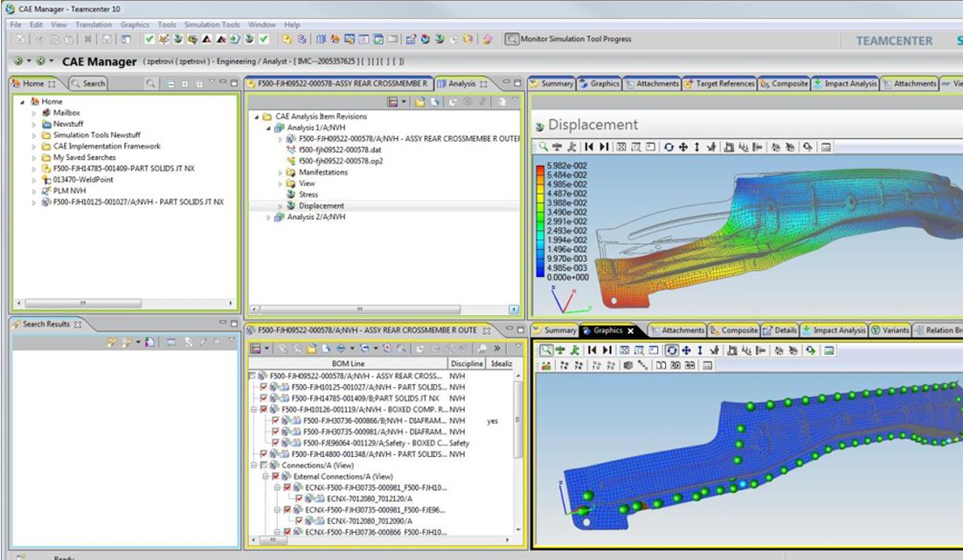Click the first green checkmark toolbar icon
Image resolution: width=963 pixels, height=560 pixels.
(x=149, y=39)
